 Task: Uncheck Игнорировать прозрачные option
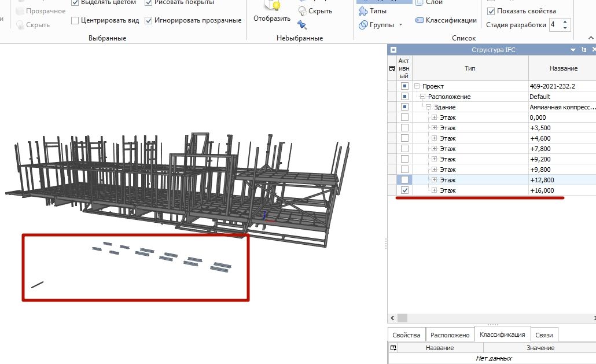pos(149,21)
